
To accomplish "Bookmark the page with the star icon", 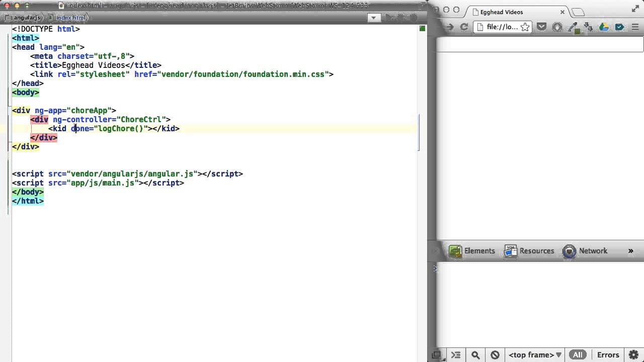I will (525, 27).
